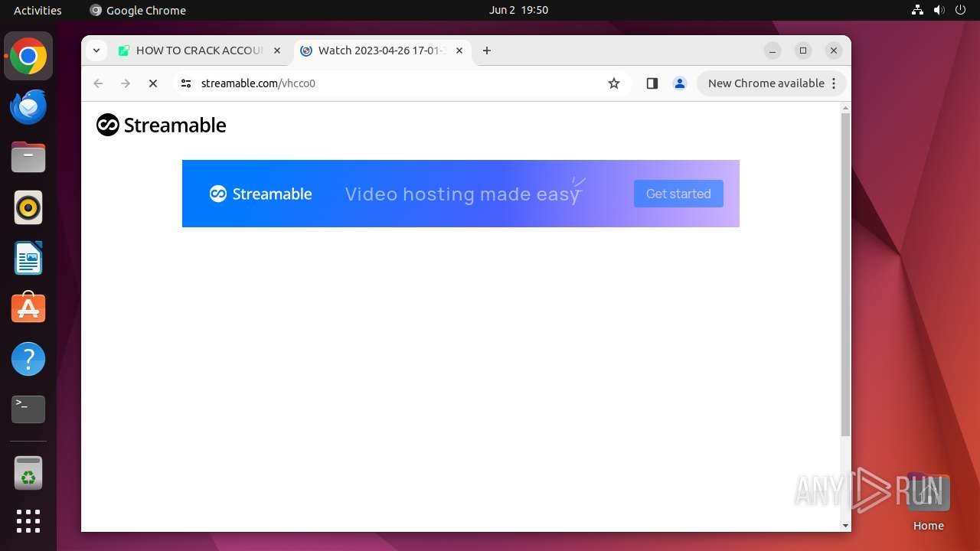Maximize the Chrome window
This screenshot has height=551, width=980.
(x=803, y=51)
